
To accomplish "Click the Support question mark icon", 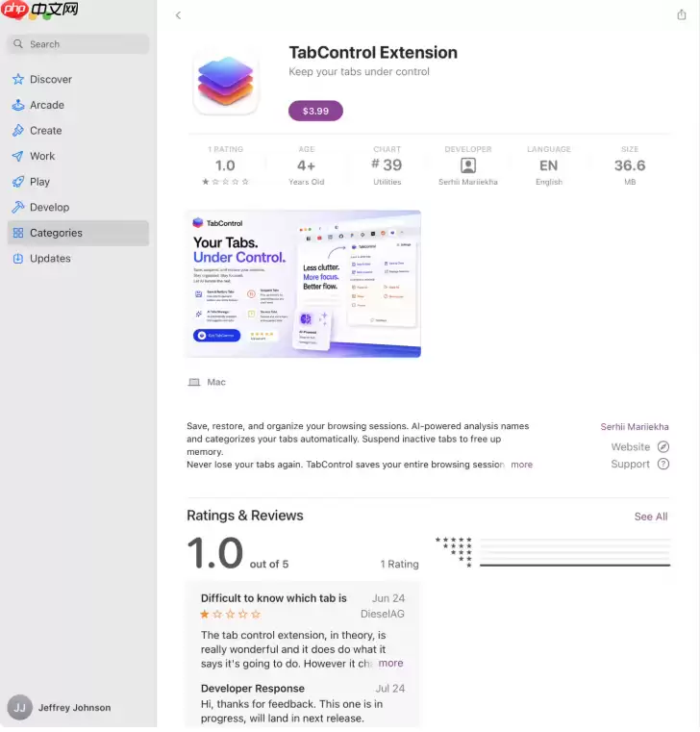I will tap(663, 464).
